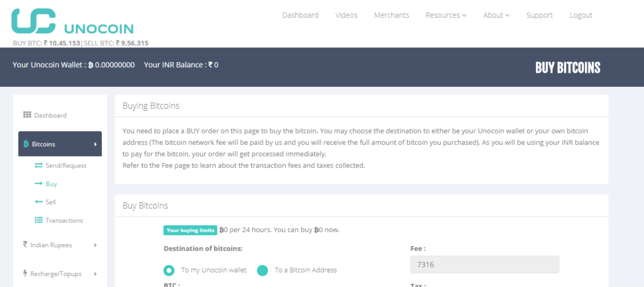Expand the Recharge/Topups submenu arrow
The image size is (644, 287).
[x=96, y=274]
